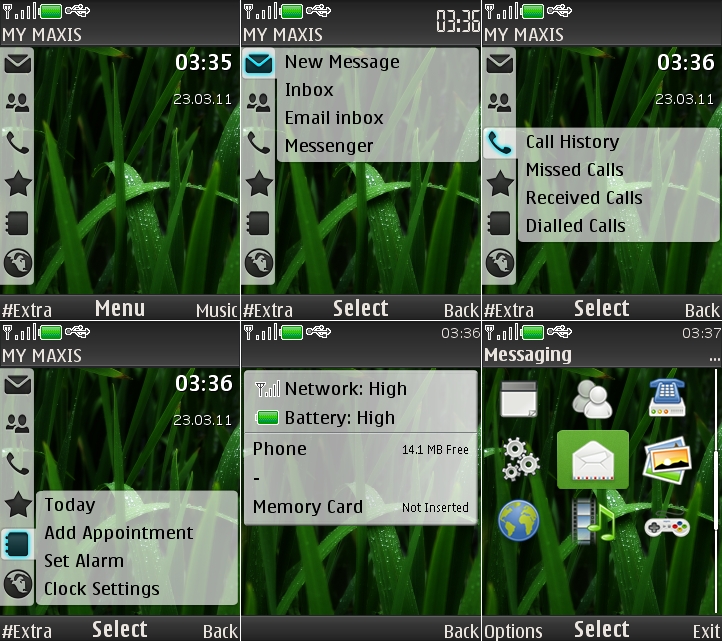Screen dimensions: 722x641
Task: Select Missed Calls entry
Action: point(575,170)
